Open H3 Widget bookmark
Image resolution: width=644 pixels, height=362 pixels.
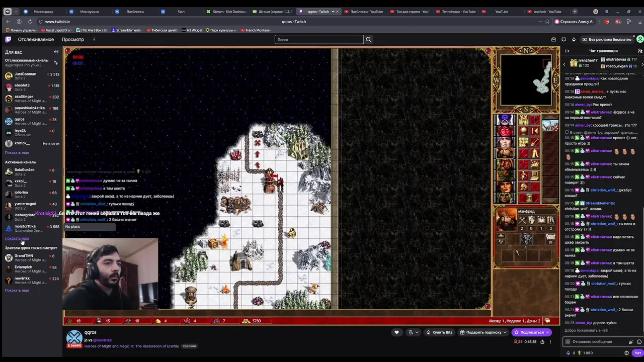point(192,30)
